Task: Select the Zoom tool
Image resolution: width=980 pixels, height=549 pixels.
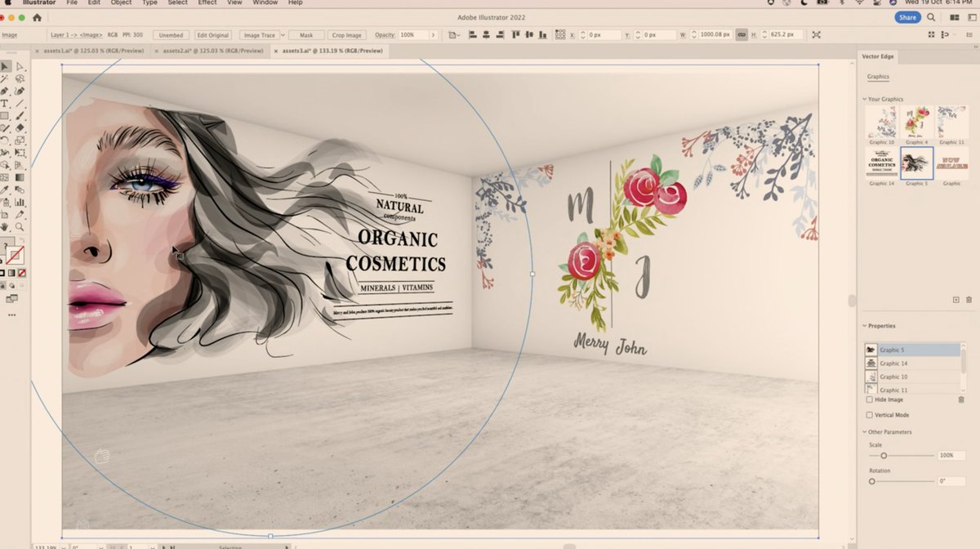Action: tap(20, 226)
